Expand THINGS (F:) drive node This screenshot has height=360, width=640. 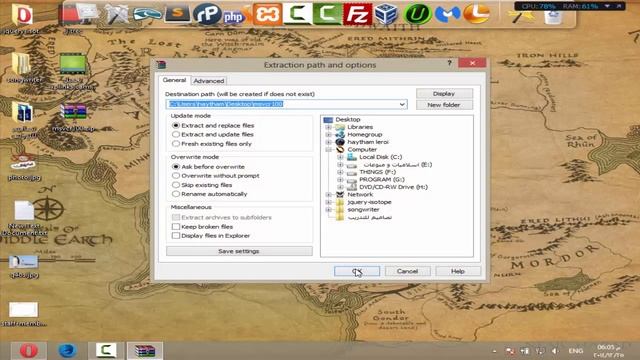340,172
